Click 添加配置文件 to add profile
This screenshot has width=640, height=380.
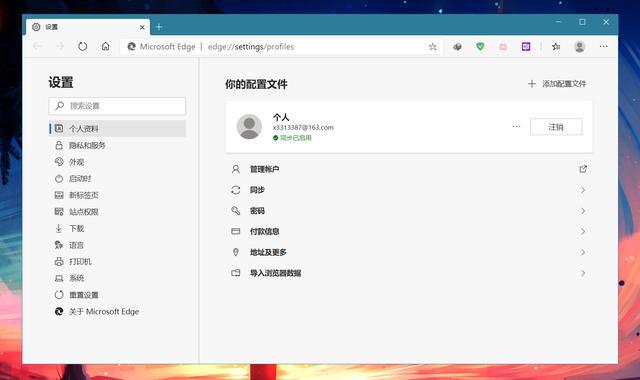coord(557,84)
